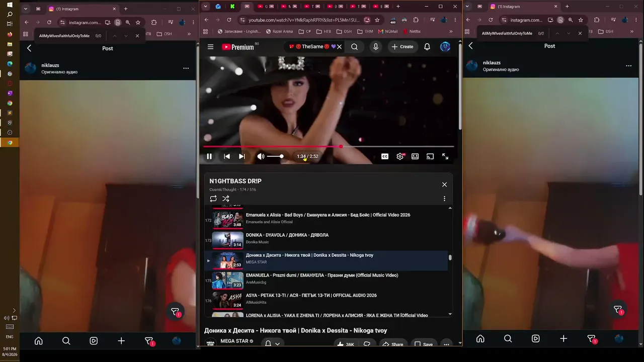Toggle shuffle for the N1GHTBASS DR!P playlist
Image resolution: width=644 pixels, height=362 pixels.
[x=226, y=199]
